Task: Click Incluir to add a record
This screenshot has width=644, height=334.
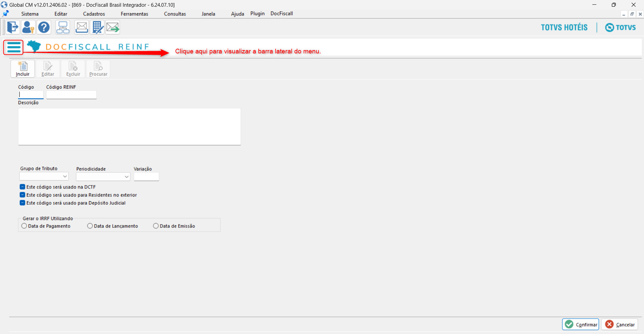Action: coord(22,69)
